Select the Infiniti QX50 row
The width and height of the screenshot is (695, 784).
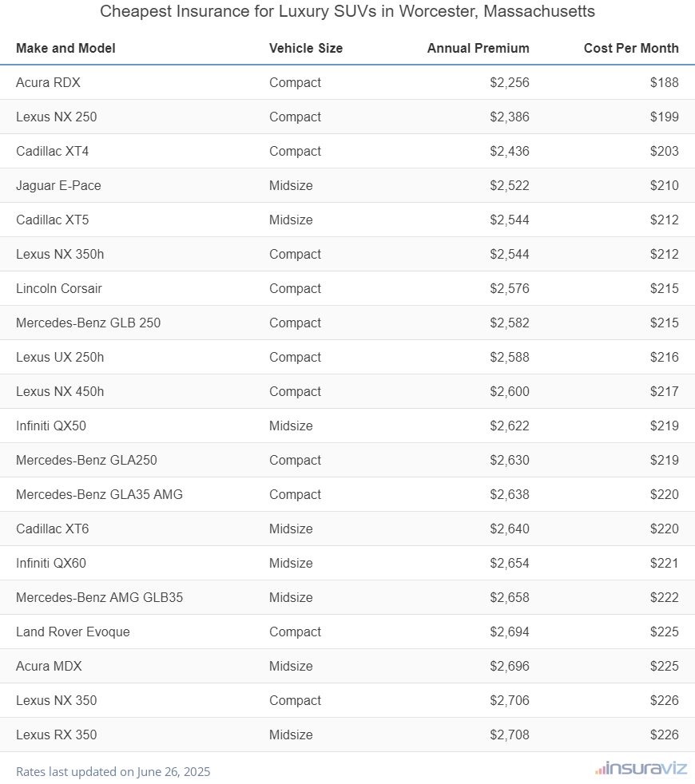tap(51, 426)
